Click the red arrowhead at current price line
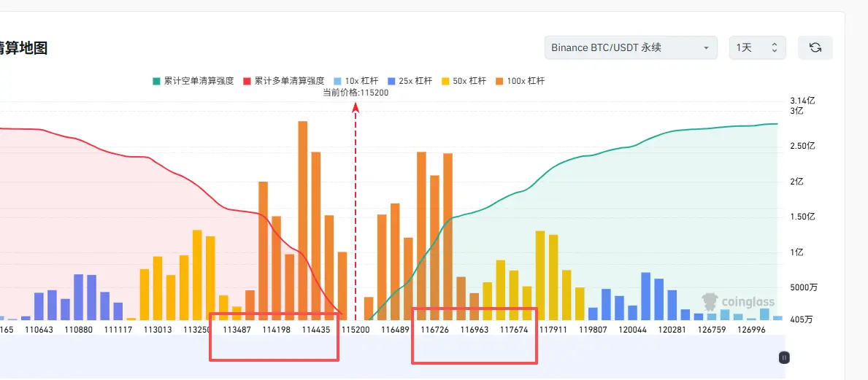The image size is (868, 380). pyautogui.click(x=356, y=107)
